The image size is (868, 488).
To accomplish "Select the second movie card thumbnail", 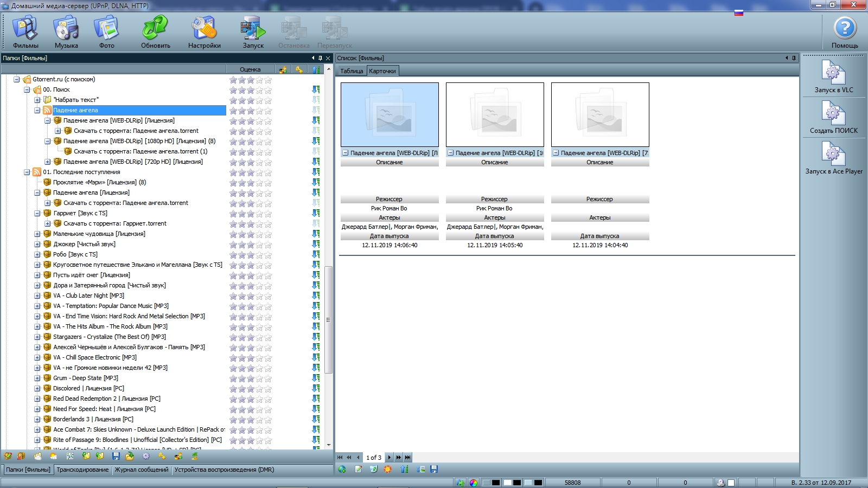I will point(495,114).
